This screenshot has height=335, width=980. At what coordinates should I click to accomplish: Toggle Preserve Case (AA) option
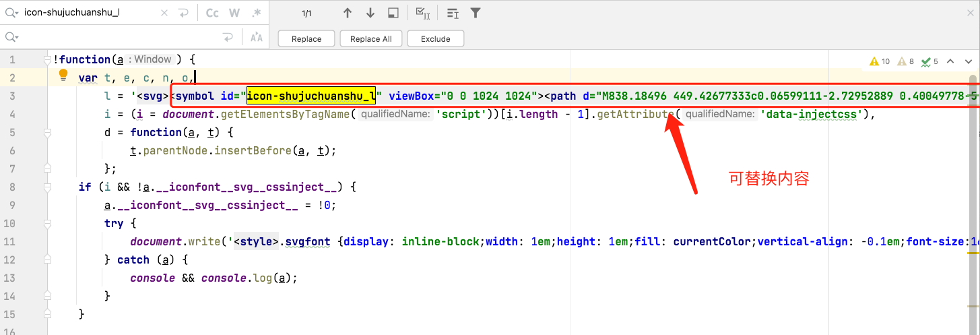(256, 37)
